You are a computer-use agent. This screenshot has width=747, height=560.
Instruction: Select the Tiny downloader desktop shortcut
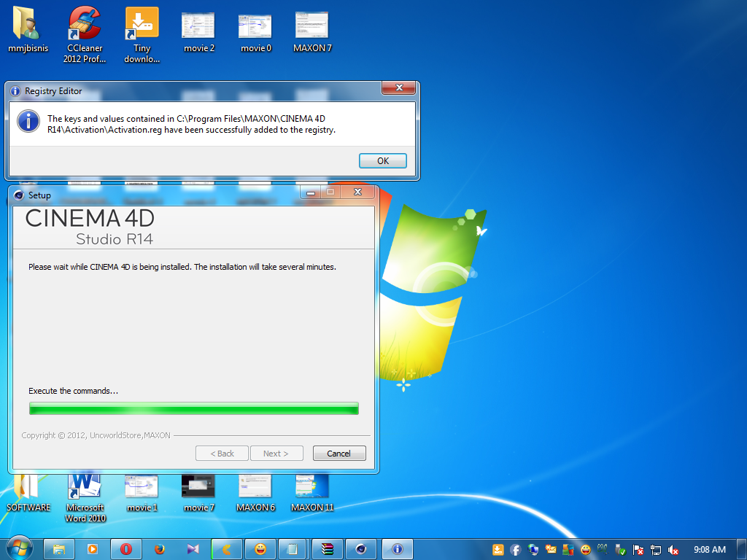[142, 35]
